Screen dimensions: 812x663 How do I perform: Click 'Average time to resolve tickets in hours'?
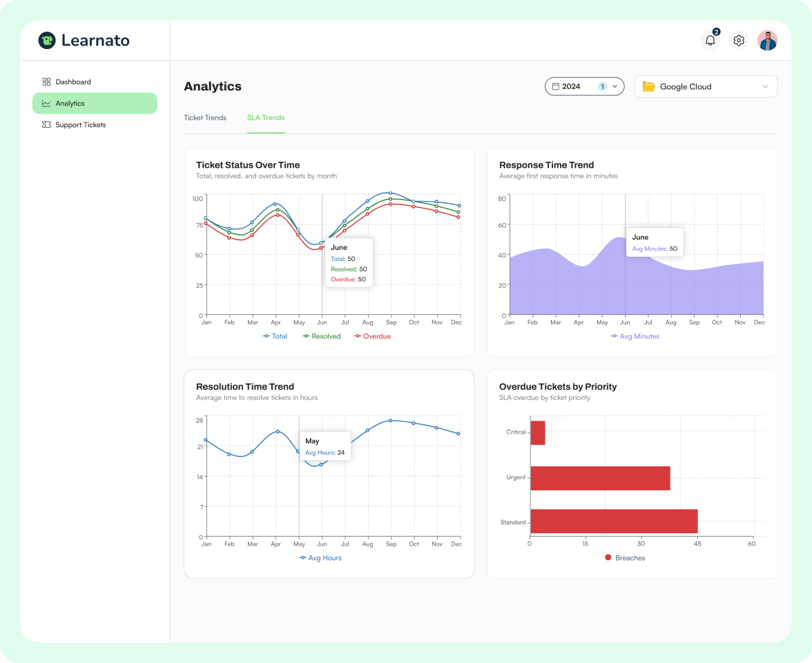coord(257,398)
